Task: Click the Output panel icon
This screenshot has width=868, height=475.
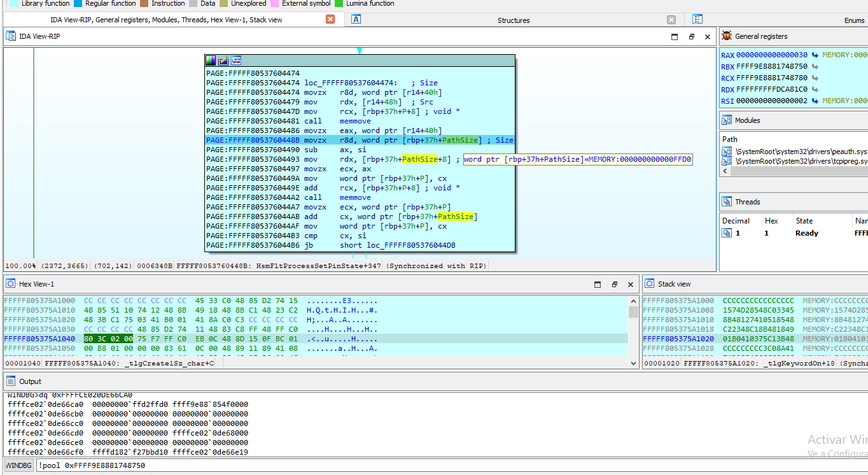Action: pyautogui.click(x=11, y=381)
